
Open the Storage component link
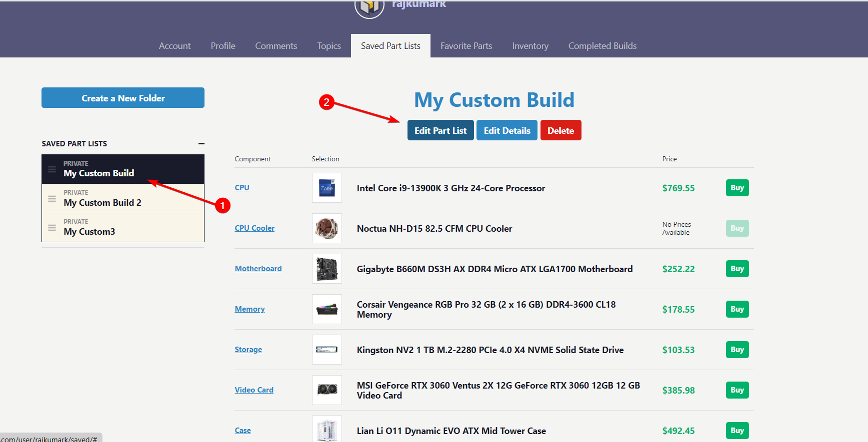click(x=248, y=350)
